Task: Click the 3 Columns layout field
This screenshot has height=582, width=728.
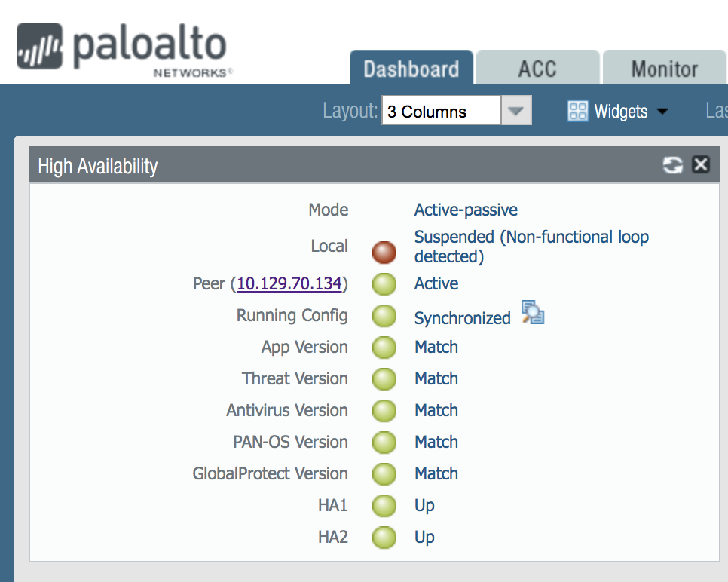Action: (441, 112)
